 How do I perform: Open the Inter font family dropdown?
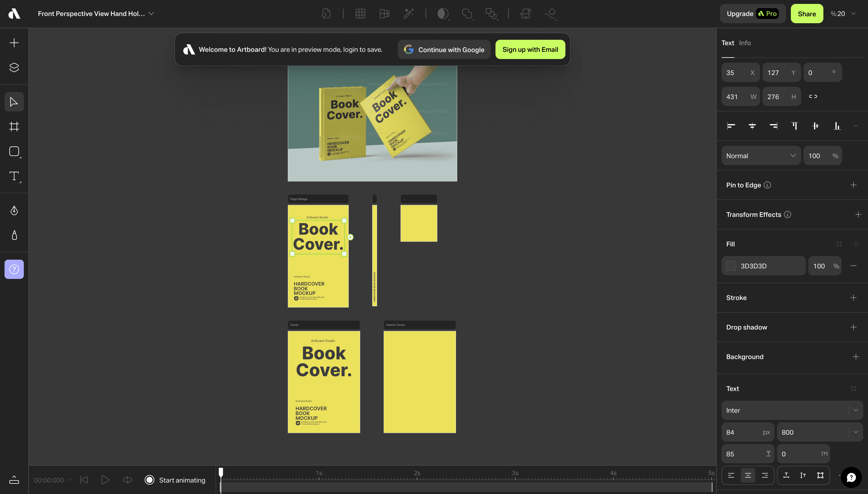coord(791,410)
